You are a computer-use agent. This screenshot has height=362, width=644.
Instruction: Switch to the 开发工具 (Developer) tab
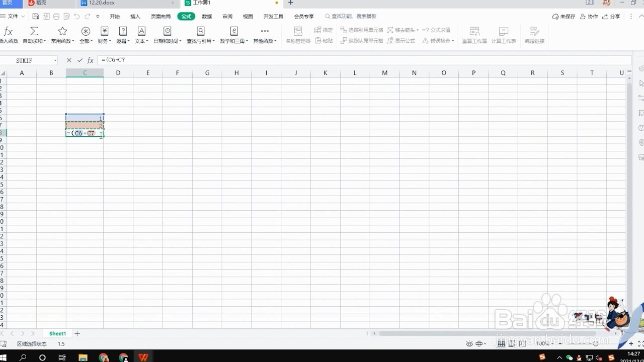tap(273, 17)
